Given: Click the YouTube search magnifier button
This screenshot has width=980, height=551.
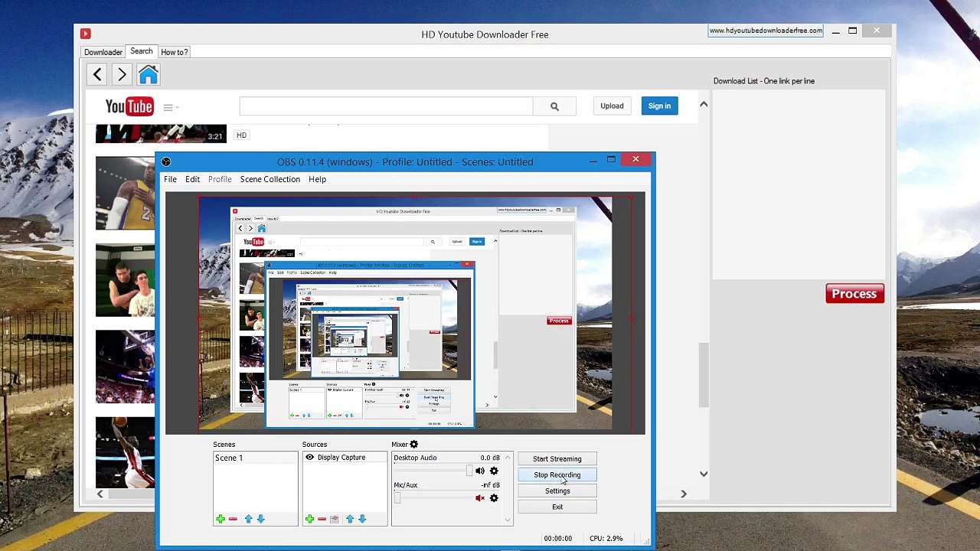Looking at the screenshot, I should (554, 106).
